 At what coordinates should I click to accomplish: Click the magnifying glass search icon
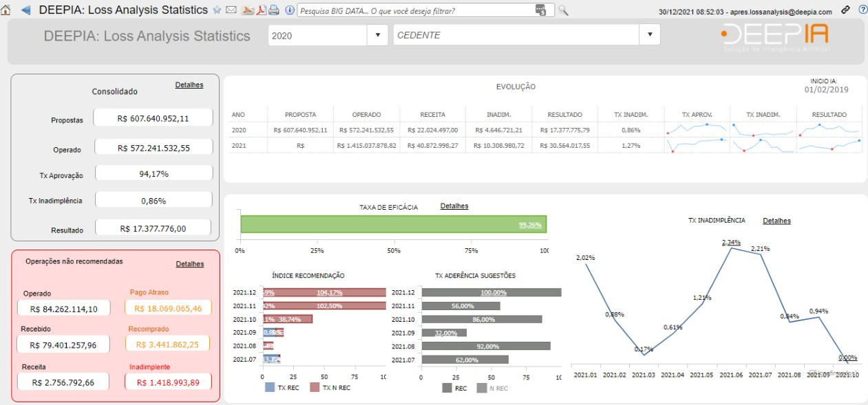point(563,10)
